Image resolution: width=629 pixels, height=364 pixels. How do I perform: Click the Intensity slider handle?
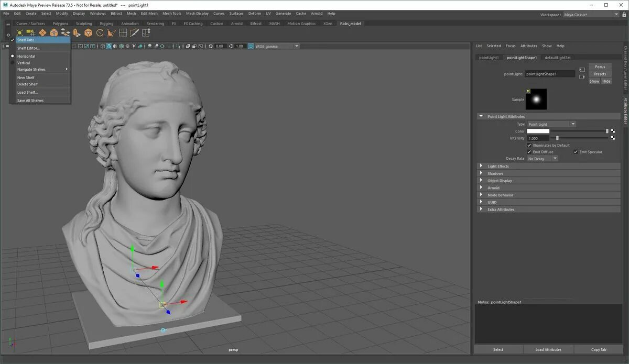point(557,138)
